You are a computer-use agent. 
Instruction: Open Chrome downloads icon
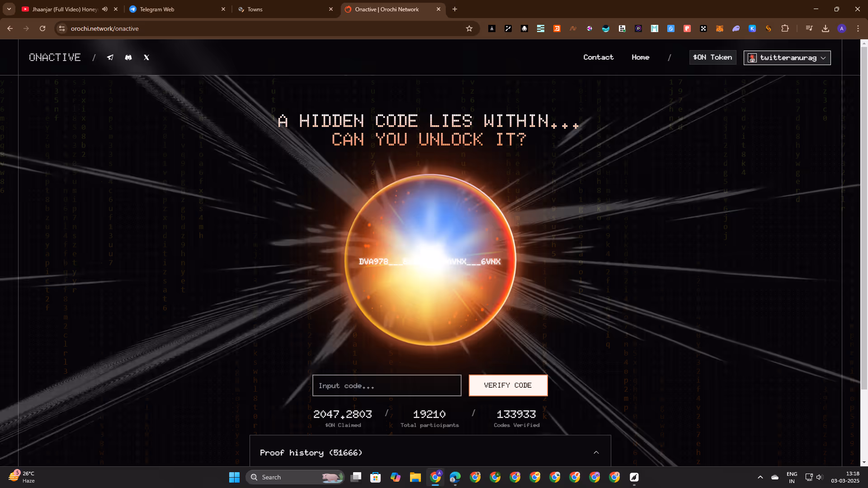(x=826, y=28)
